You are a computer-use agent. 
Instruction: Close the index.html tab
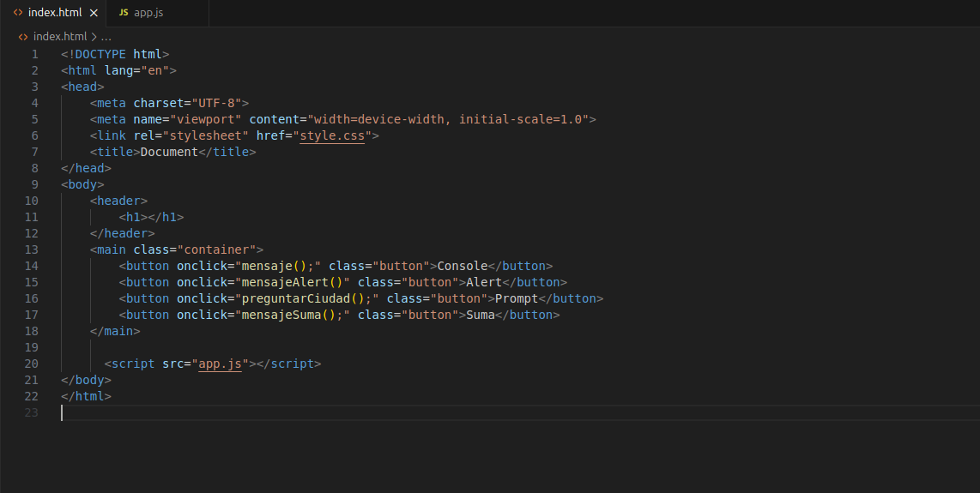click(94, 13)
